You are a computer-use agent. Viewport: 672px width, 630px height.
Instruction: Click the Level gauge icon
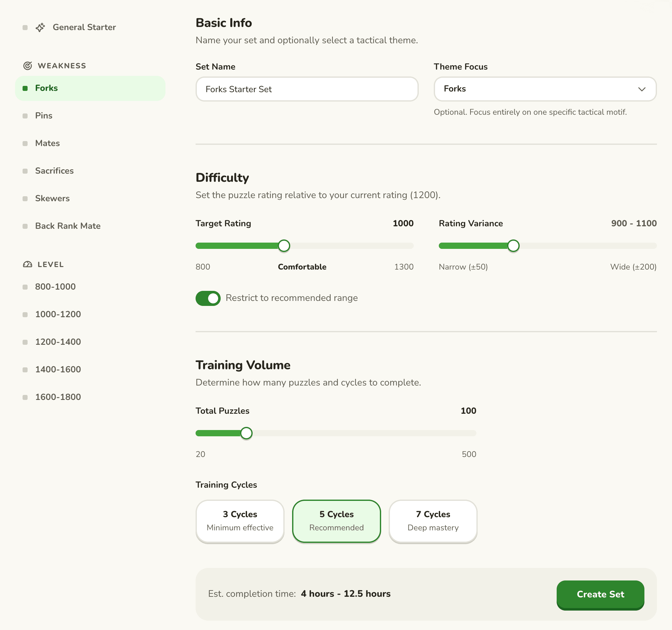point(28,264)
